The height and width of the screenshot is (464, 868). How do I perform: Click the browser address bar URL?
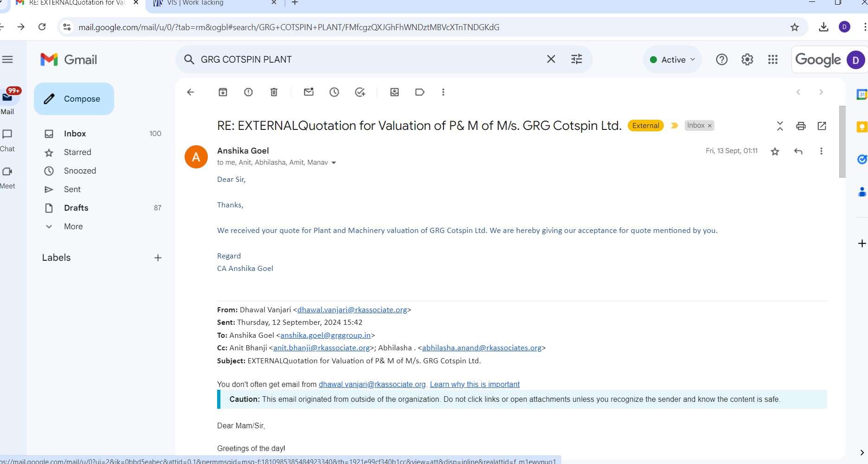coord(289,27)
